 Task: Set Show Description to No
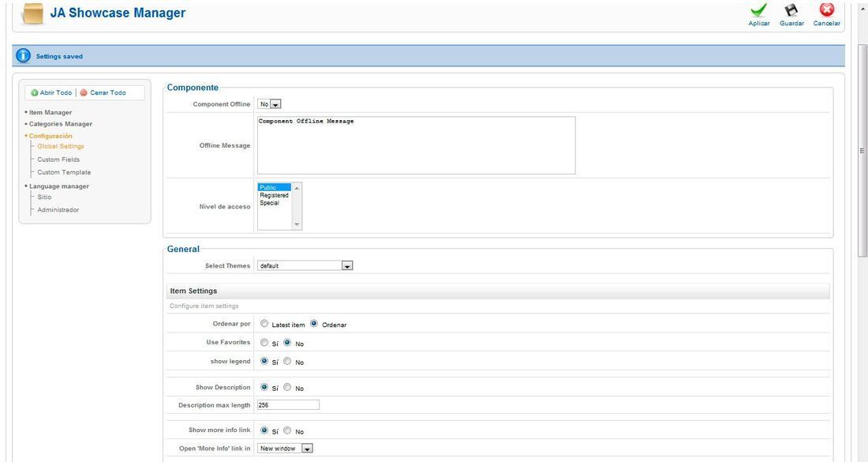(287, 387)
